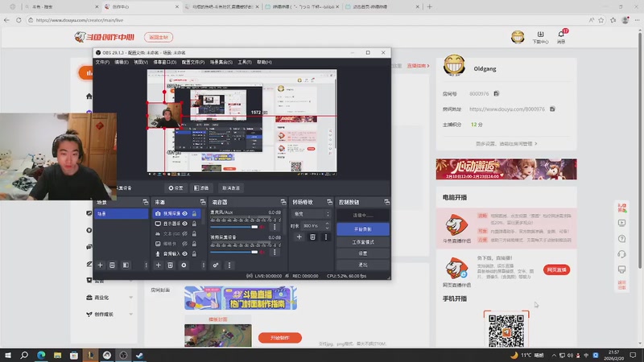Image resolution: width=644 pixels, height=362 pixels.
Task: Hide the 显示器采集 source with eye icon
Action: pos(185,224)
